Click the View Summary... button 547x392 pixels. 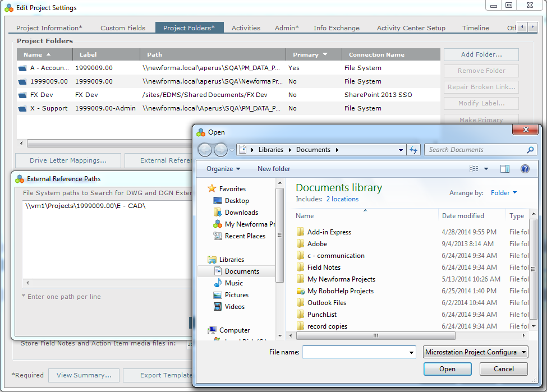pos(84,375)
